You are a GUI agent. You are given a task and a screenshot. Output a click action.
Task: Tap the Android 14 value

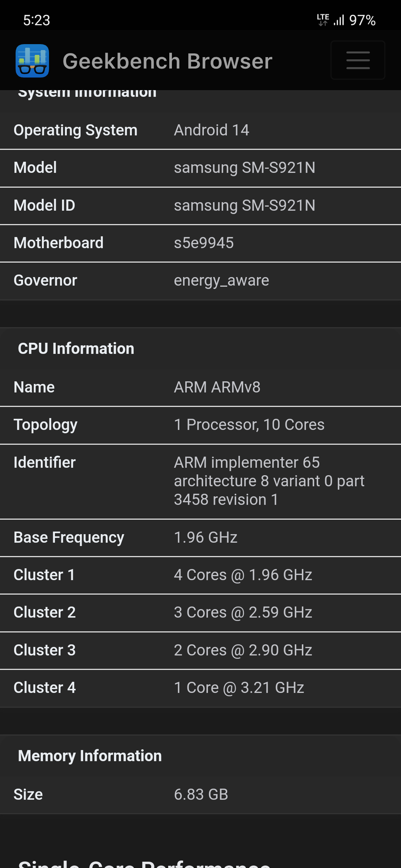pos(211,130)
